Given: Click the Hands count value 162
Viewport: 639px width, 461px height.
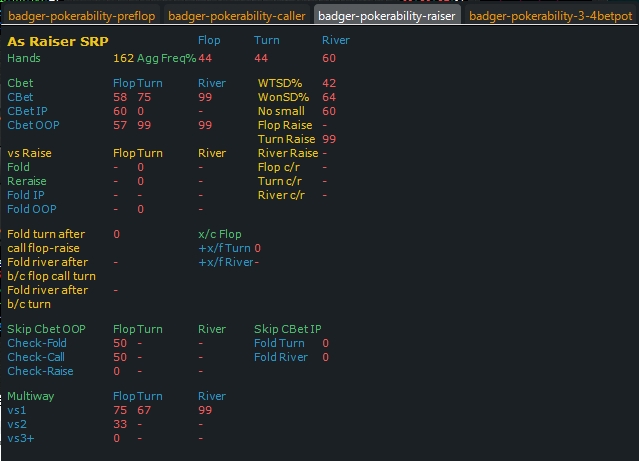Looking at the screenshot, I should 123,59.
